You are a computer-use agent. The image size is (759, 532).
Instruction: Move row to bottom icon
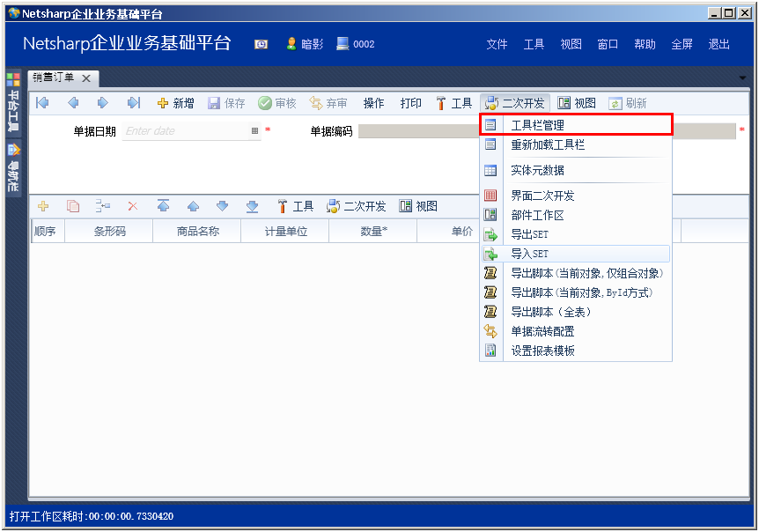[252, 206]
